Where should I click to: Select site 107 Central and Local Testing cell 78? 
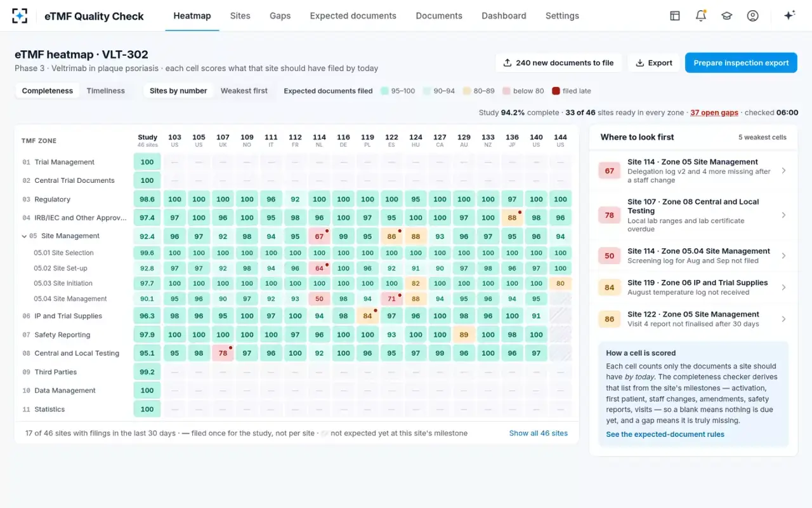[223, 353]
